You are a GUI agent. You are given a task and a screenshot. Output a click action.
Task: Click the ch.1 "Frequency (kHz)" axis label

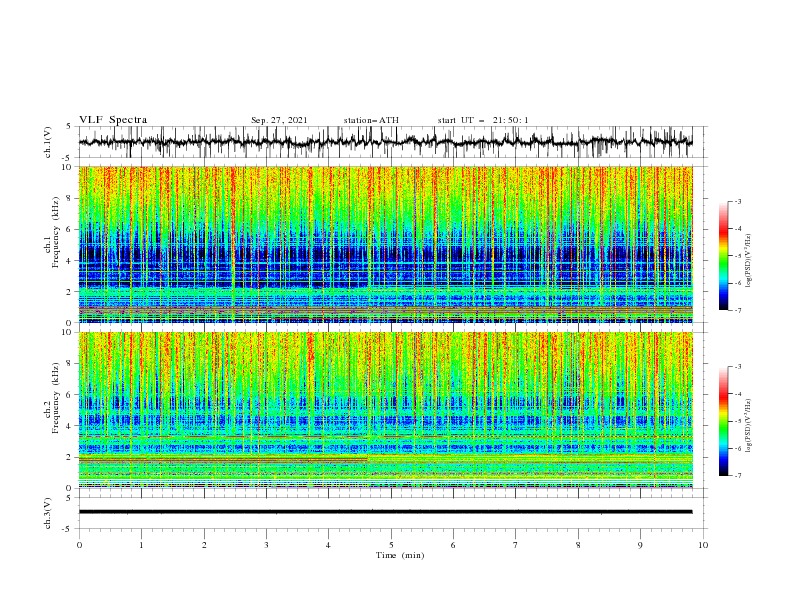(x=56, y=232)
